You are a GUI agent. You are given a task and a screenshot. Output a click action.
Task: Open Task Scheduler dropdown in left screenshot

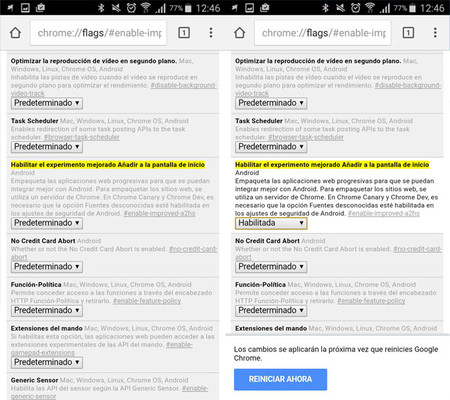pyautogui.click(x=47, y=147)
